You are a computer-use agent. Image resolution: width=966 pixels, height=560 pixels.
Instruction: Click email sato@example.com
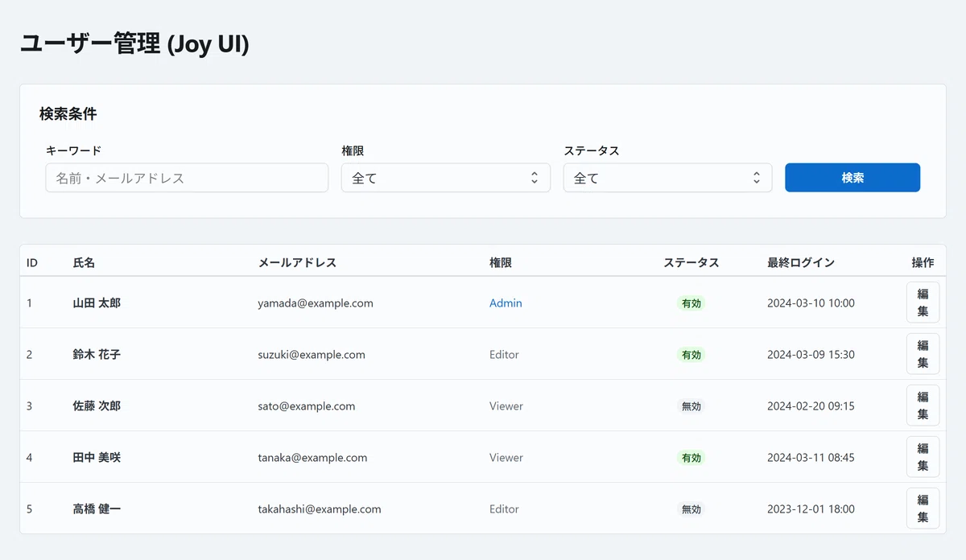(x=307, y=406)
